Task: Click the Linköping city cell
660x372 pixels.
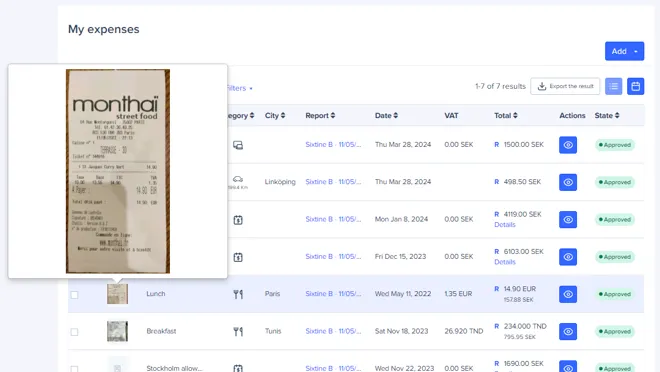Action: (280, 182)
